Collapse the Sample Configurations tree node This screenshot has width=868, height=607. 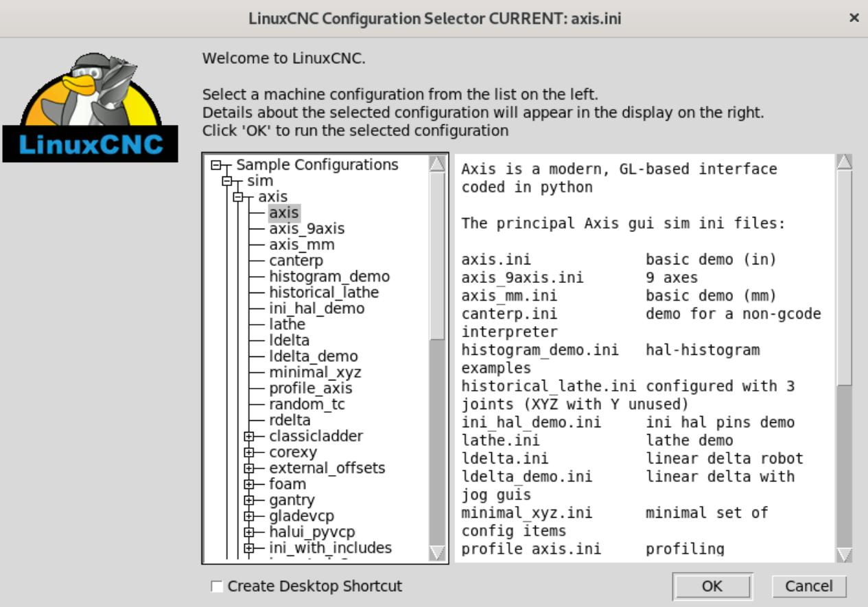coord(217,165)
